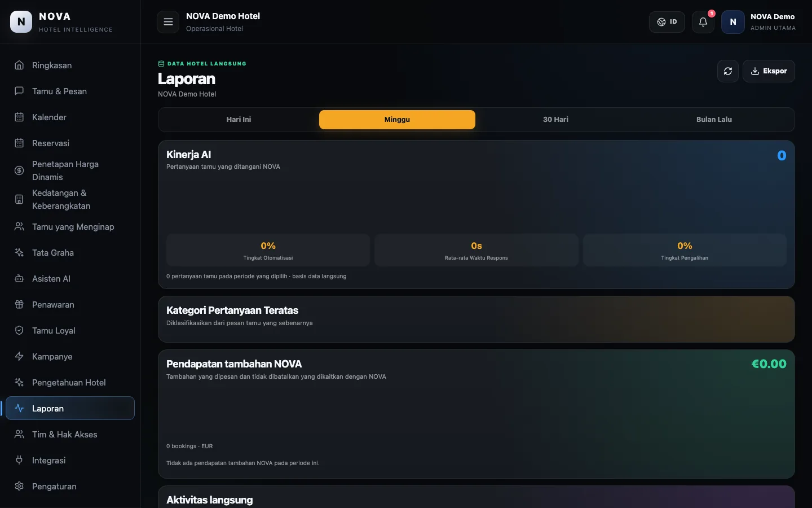The width and height of the screenshot is (812, 508).
Task: Refresh the report data
Action: coord(728,71)
